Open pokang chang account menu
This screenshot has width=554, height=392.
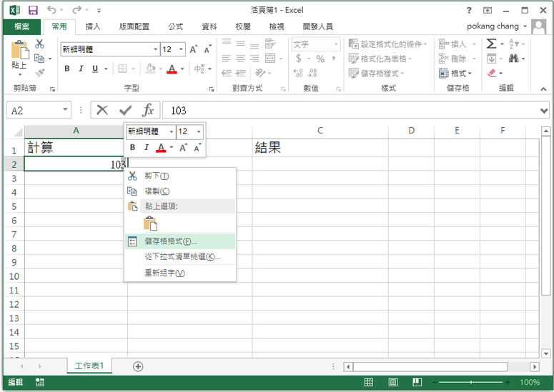point(496,26)
